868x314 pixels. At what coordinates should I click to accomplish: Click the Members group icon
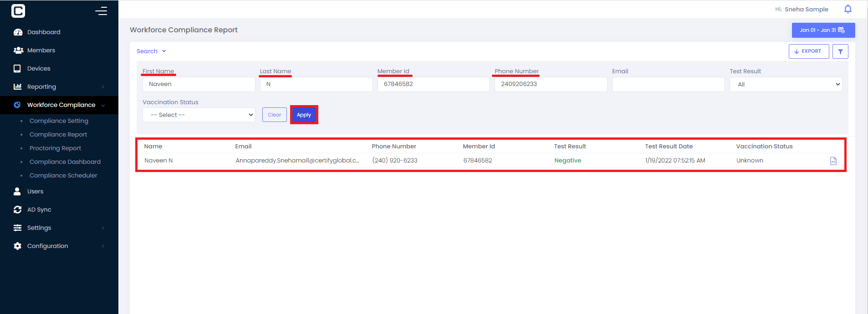click(x=18, y=51)
